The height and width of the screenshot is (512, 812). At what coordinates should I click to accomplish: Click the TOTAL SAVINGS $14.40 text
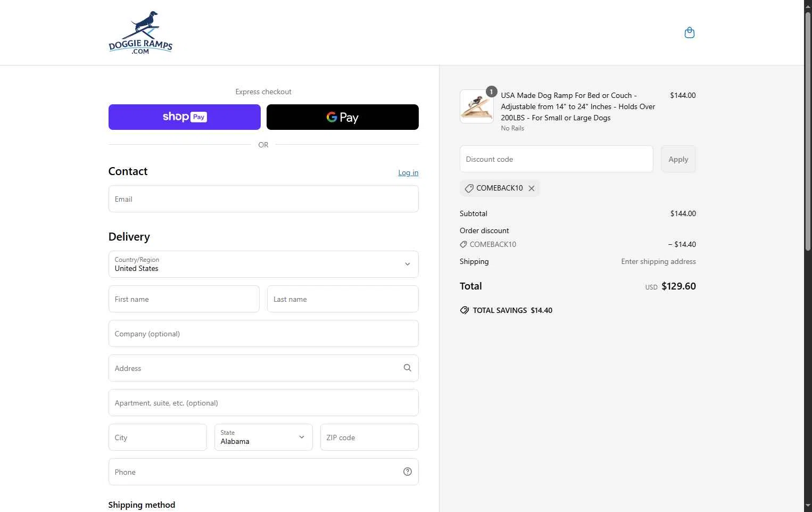[512, 310]
